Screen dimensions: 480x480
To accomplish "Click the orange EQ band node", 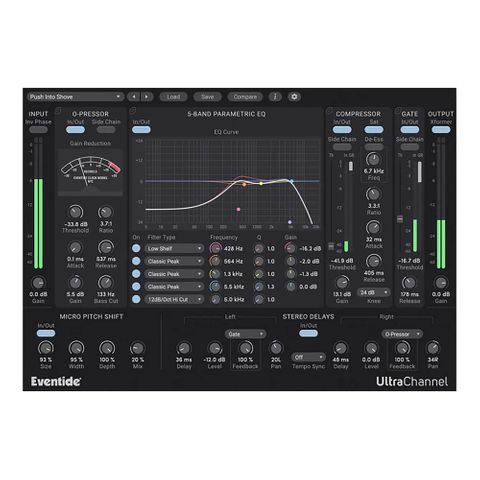I will tap(244, 184).
